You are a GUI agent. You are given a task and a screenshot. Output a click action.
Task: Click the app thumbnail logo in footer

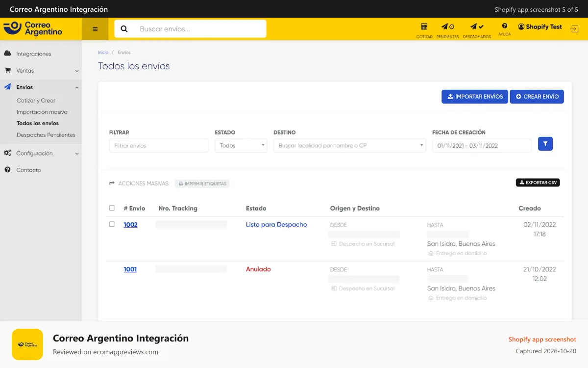pos(27,344)
